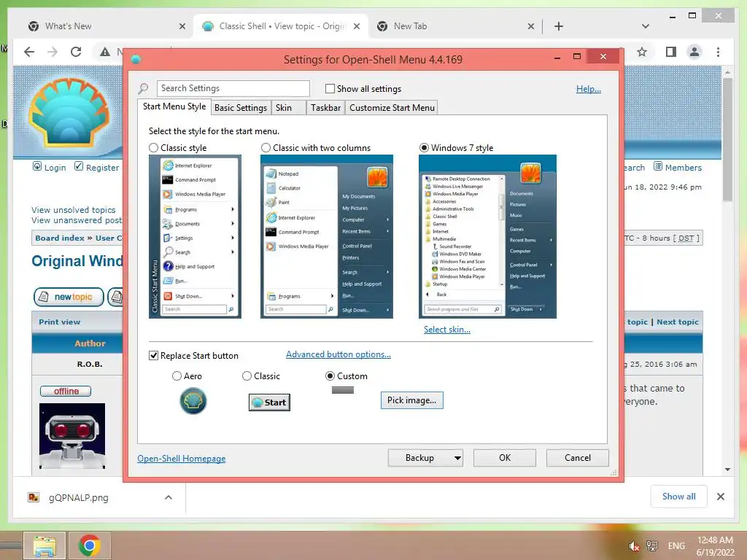Expand options for gQPNALP.png download
This screenshot has height=560, width=747.
tap(169, 497)
